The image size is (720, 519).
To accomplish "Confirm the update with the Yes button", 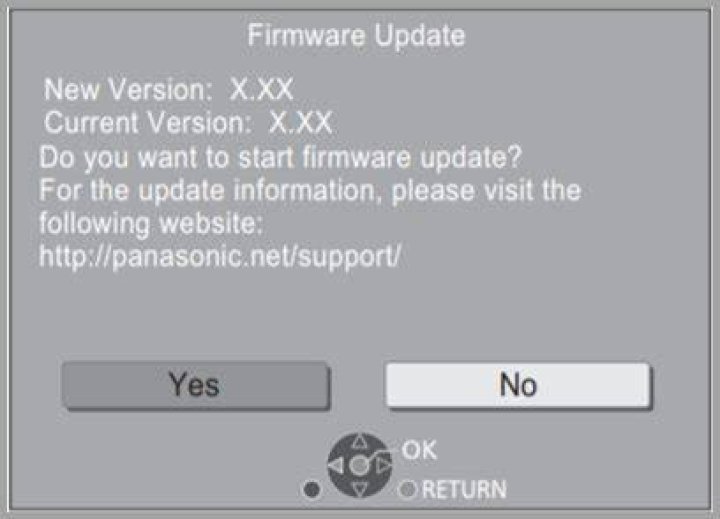I will click(x=196, y=384).
